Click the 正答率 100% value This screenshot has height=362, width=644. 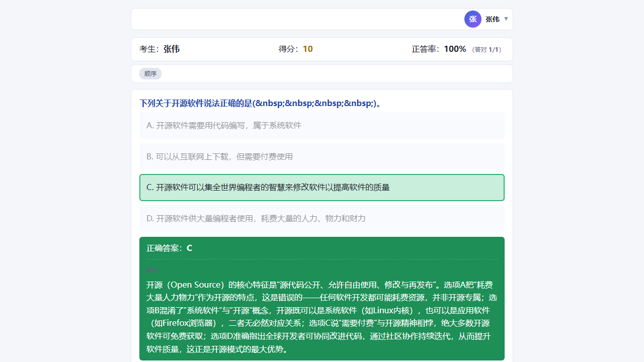(455, 49)
